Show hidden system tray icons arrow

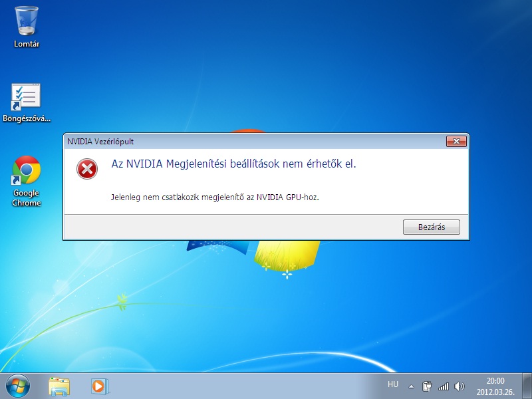coord(411,386)
